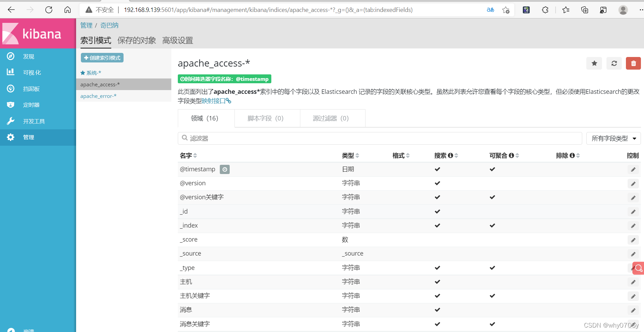Select the 高级设置 top tab
644x332 pixels.
coord(177,41)
